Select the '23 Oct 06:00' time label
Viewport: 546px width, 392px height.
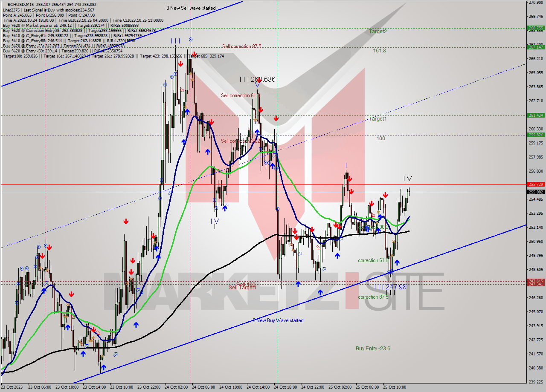(x=40, y=387)
